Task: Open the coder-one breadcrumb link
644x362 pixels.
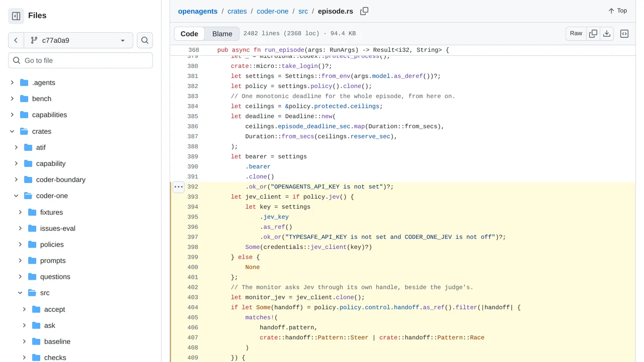Action: (x=273, y=11)
